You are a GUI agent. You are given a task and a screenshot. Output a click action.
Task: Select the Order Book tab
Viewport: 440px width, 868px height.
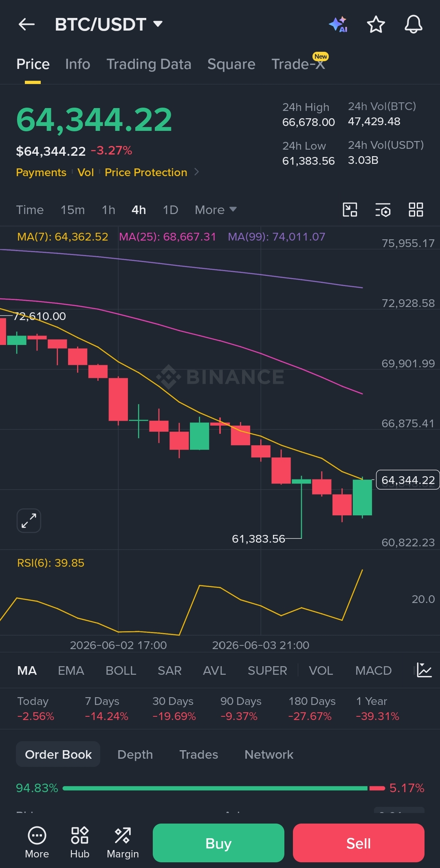[x=58, y=754]
